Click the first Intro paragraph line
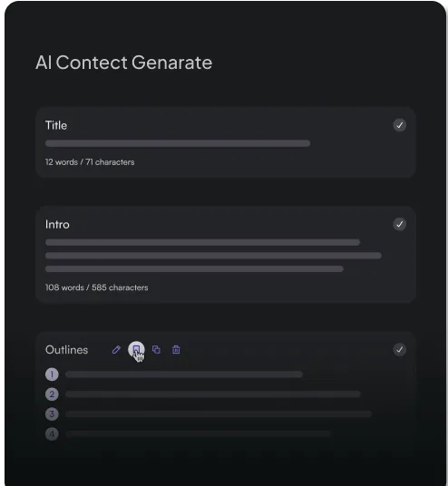The image size is (448, 486). (x=202, y=242)
